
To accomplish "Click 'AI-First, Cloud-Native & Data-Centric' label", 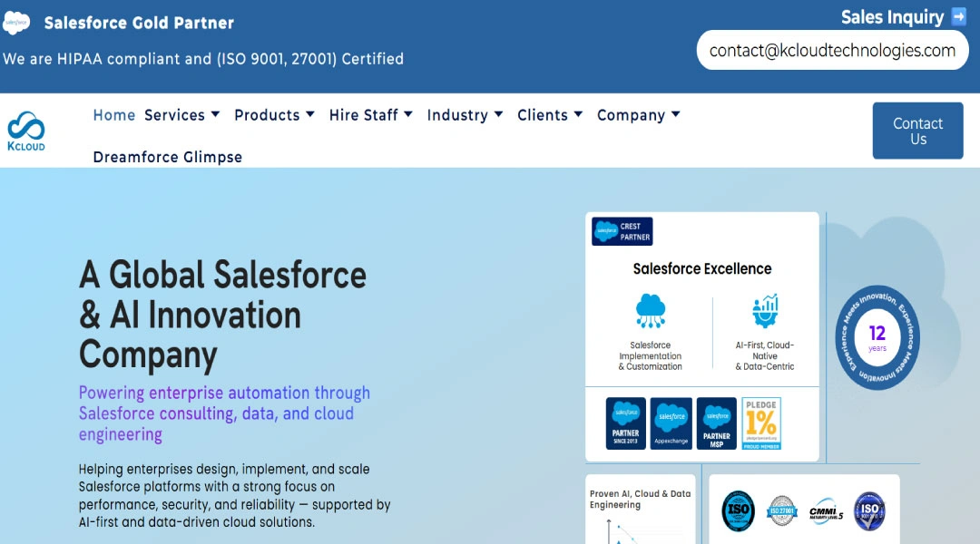I will click(765, 356).
